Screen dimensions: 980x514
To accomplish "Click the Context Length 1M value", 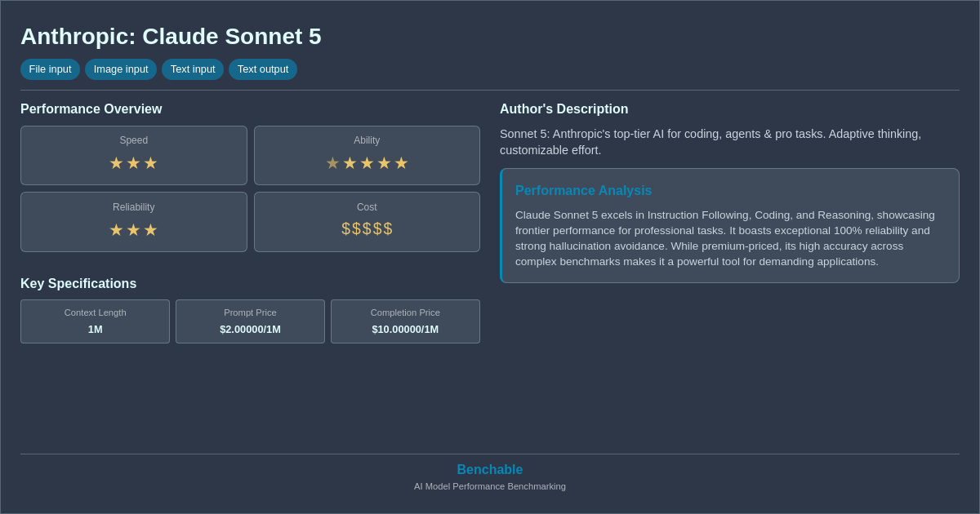I will pos(96,330).
